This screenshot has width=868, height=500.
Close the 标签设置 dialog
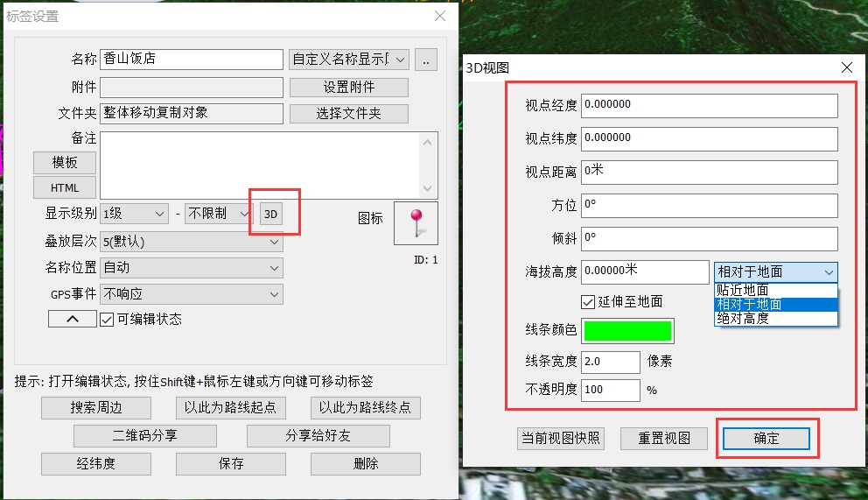tap(441, 17)
